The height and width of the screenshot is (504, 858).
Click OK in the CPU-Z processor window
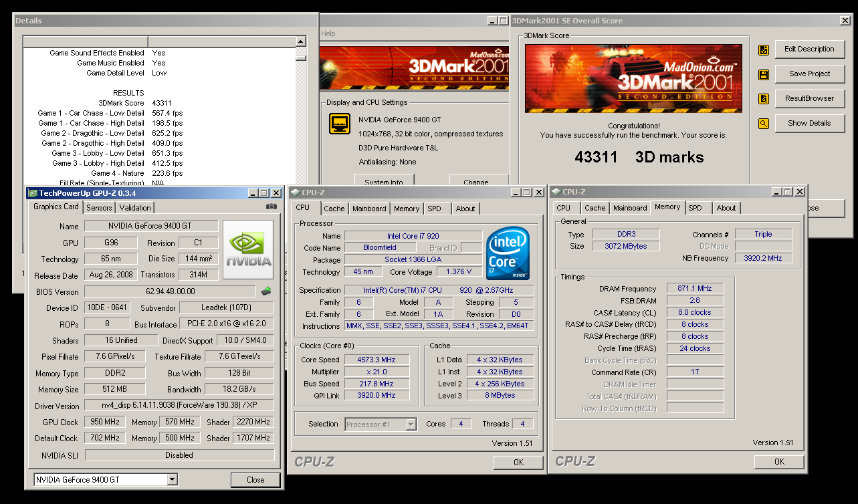(x=518, y=462)
